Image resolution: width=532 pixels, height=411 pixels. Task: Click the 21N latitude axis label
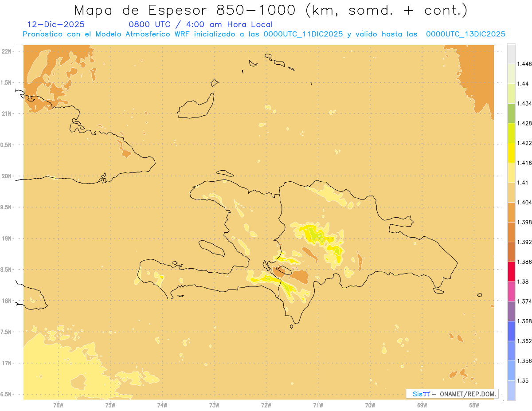(x=7, y=114)
